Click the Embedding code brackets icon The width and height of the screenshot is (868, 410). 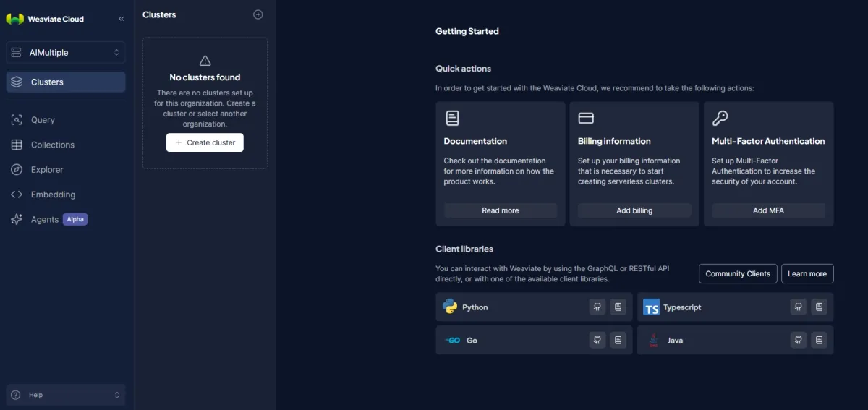tap(17, 195)
